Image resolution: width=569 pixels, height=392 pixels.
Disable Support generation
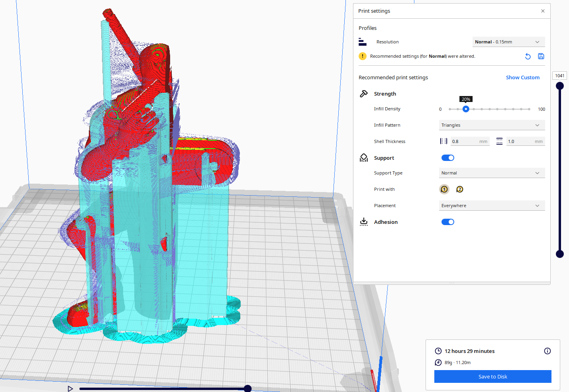(447, 157)
